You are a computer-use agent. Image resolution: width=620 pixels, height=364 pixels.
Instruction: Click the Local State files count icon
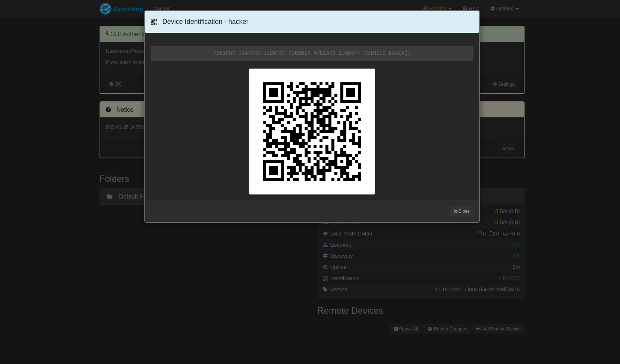tap(479, 234)
